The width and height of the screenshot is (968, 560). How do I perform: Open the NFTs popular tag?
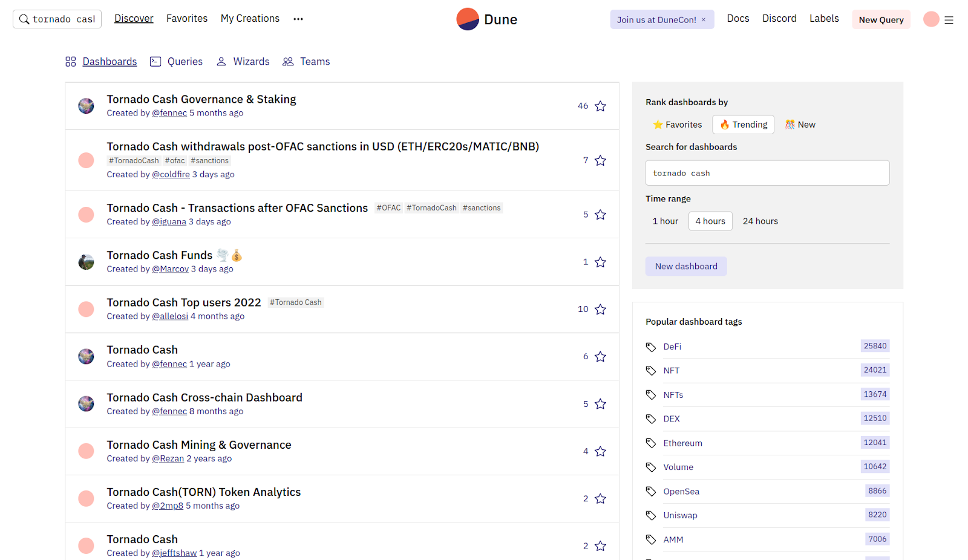tap(673, 395)
